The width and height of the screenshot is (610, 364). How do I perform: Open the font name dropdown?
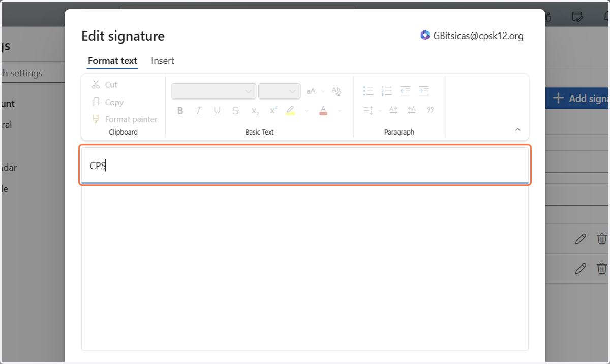[x=213, y=91]
